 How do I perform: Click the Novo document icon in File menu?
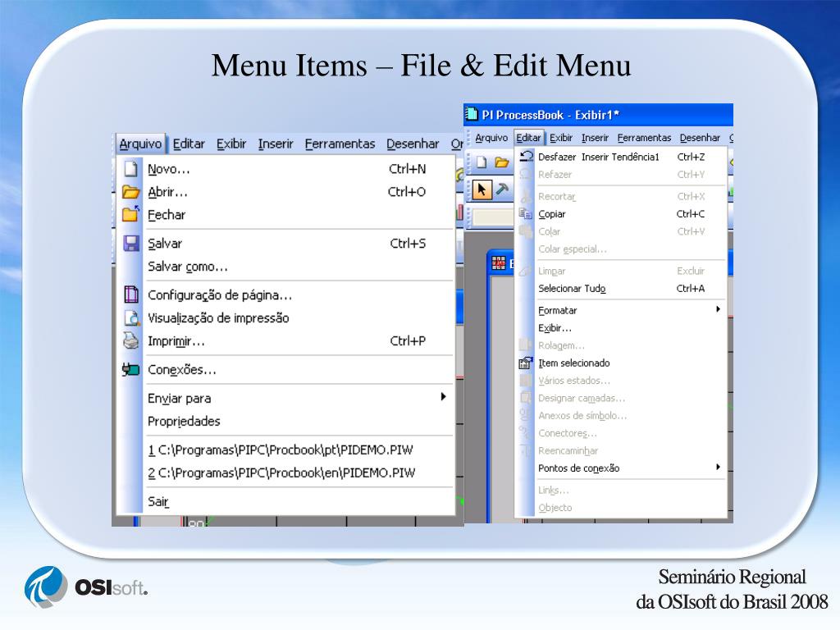click(130, 169)
